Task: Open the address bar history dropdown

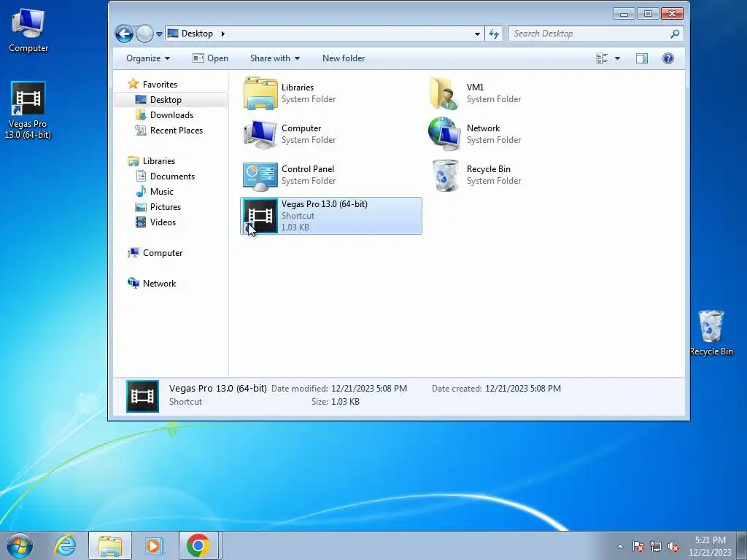Action: [477, 34]
